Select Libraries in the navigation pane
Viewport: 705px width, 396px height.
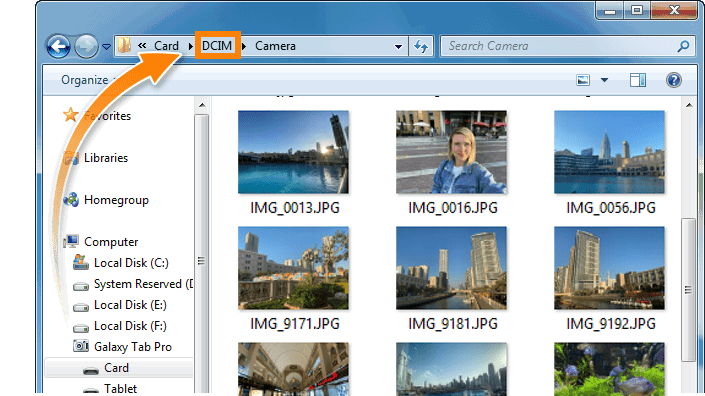pos(106,158)
